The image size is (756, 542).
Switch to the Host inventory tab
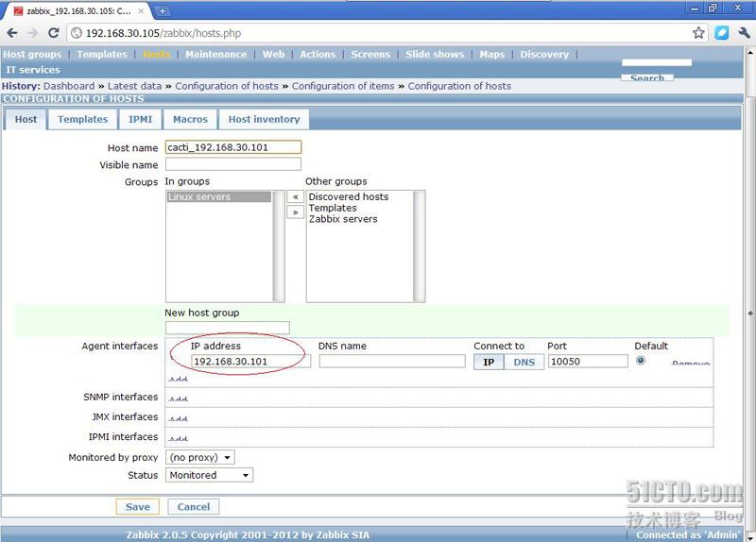(x=264, y=120)
